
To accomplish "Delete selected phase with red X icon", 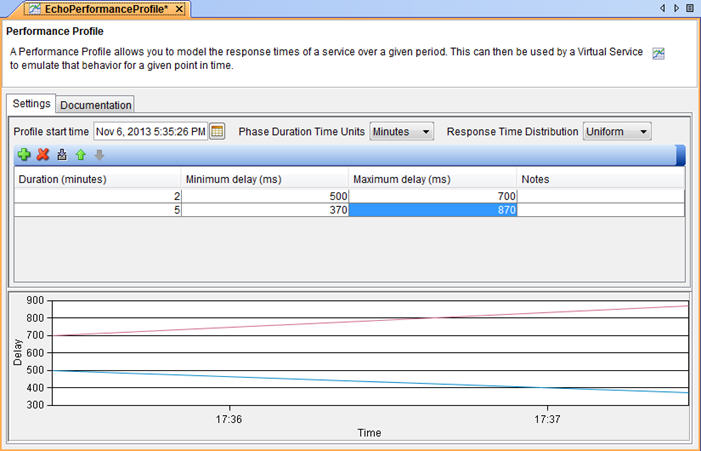I will [43, 155].
